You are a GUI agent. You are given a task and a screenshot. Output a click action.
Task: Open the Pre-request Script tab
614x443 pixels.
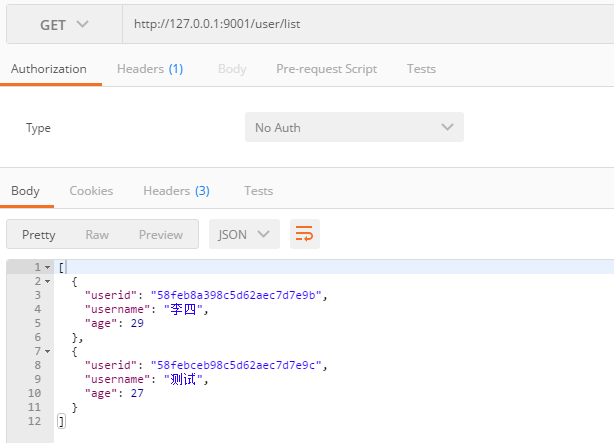327,69
